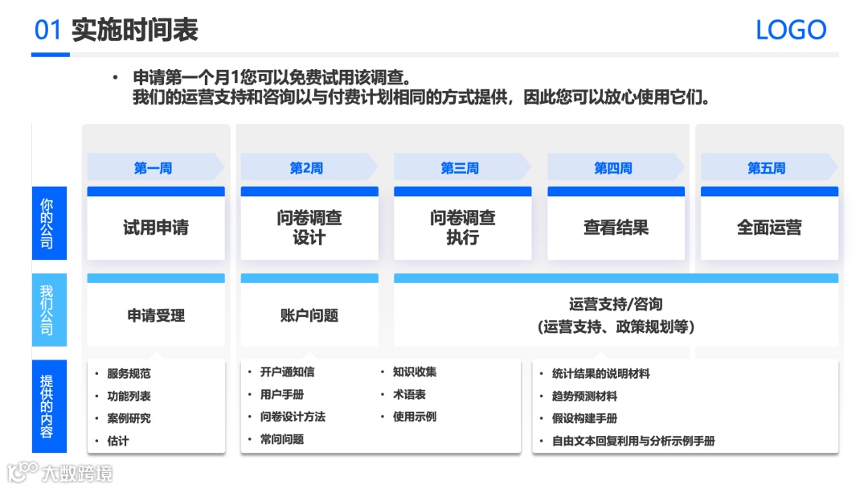Click the 查看结果 card
This screenshot has height=489, width=868.
click(x=616, y=224)
